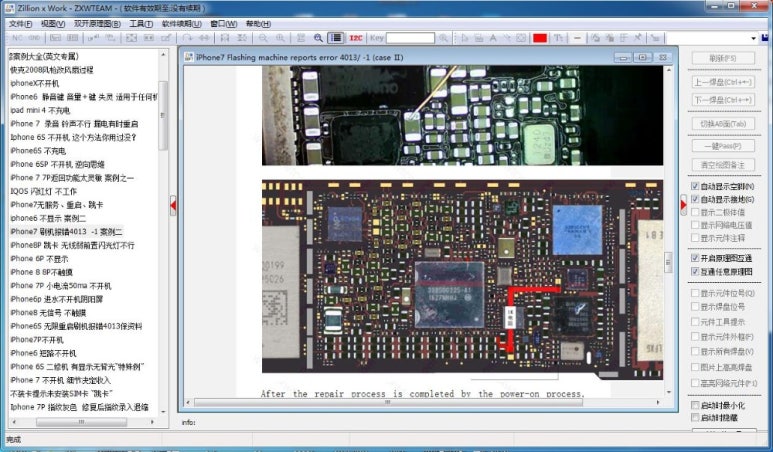The image size is (773, 452).
Task: Collapse left panel with red left arrow
Action: tap(173, 205)
